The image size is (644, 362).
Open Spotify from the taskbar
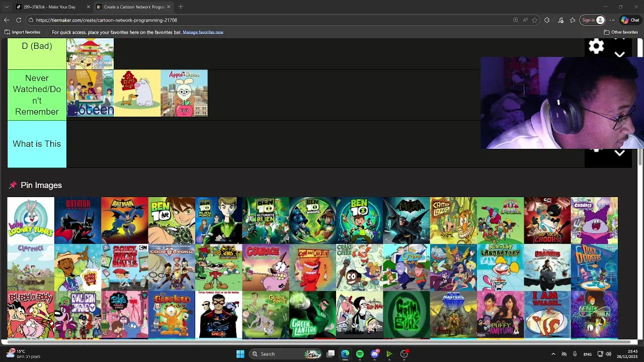(360, 354)
